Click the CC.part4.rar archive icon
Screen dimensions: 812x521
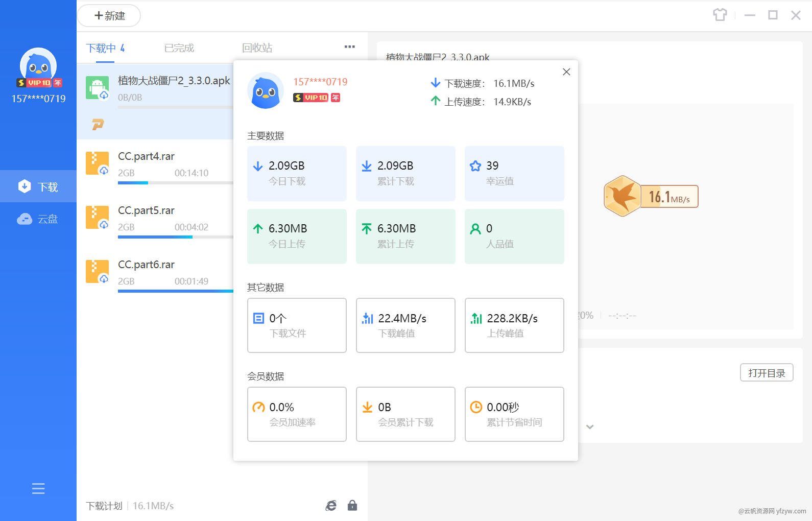click(x=97, y=163)
